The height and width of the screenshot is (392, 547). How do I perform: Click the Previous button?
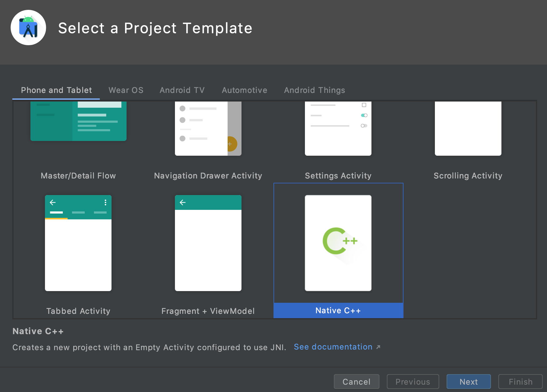pyautogui.click(x=413, y=382)
